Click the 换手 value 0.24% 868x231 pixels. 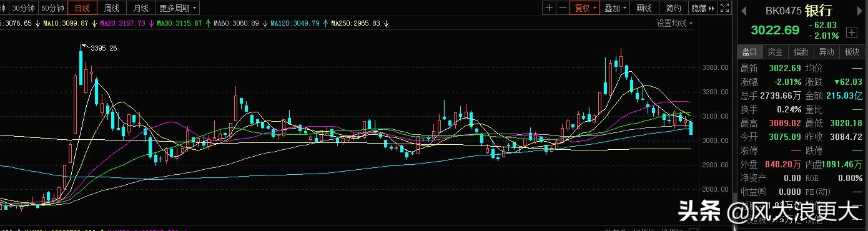coord(789,109)
